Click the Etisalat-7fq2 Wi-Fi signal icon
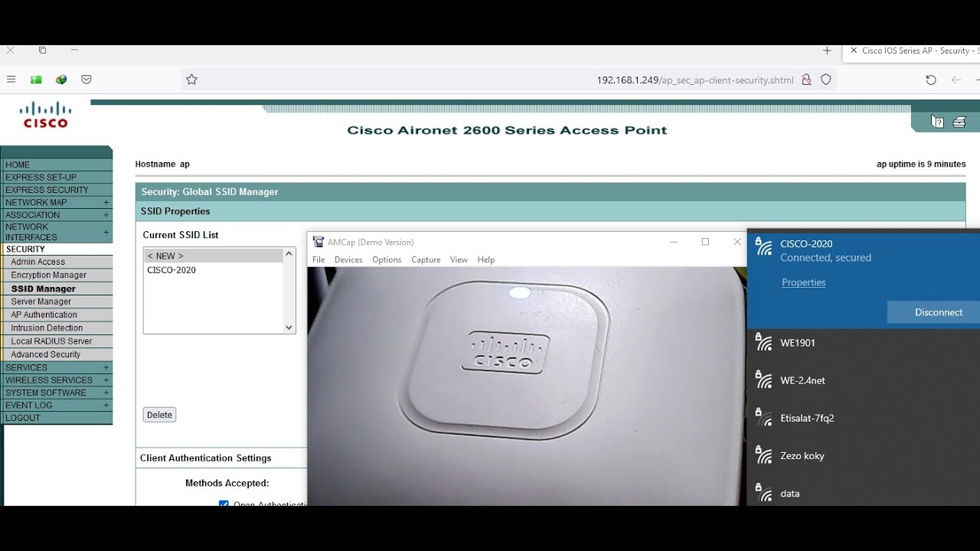 763,416
